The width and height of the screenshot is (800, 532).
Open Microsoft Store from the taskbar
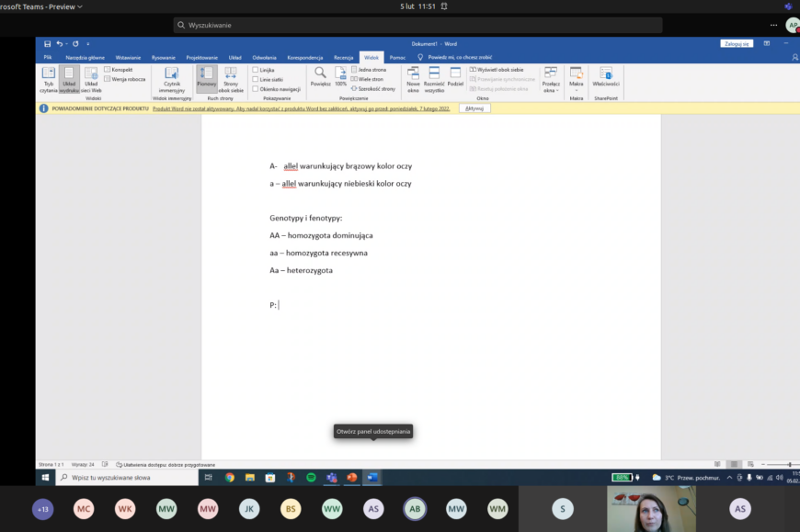tap(270, 478)
